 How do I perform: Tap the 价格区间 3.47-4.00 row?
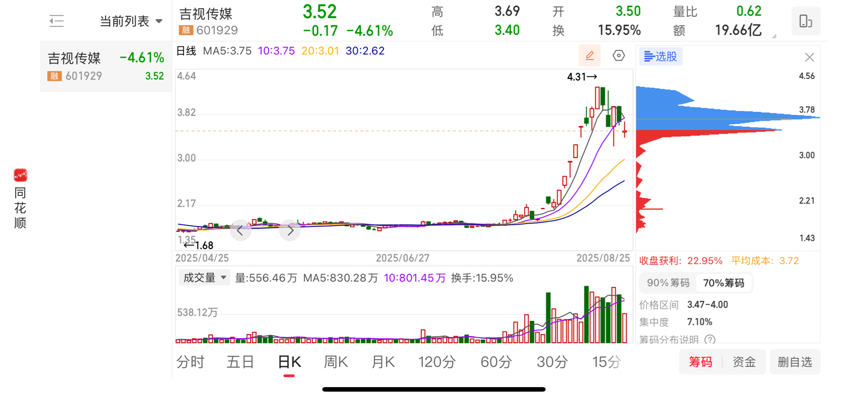coord(683,305)
